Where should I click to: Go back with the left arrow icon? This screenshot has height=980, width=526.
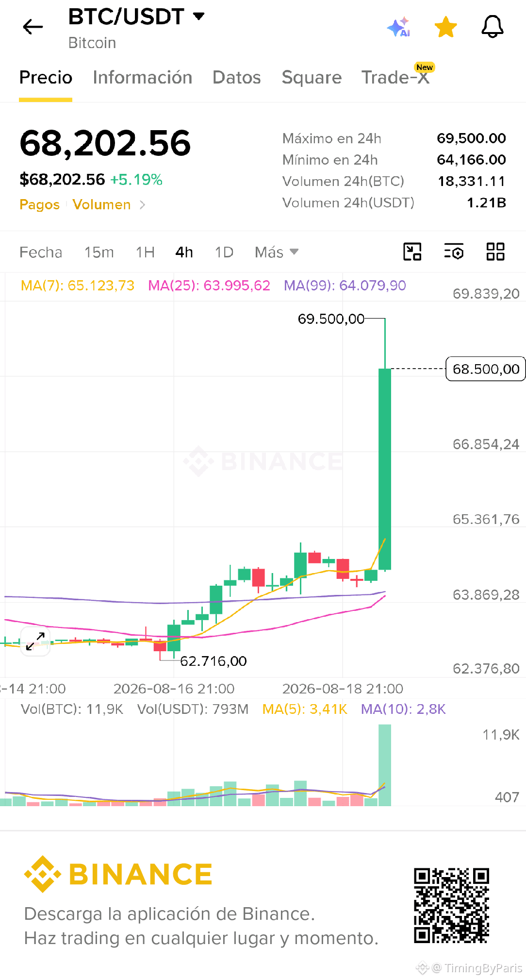point(33,27)
